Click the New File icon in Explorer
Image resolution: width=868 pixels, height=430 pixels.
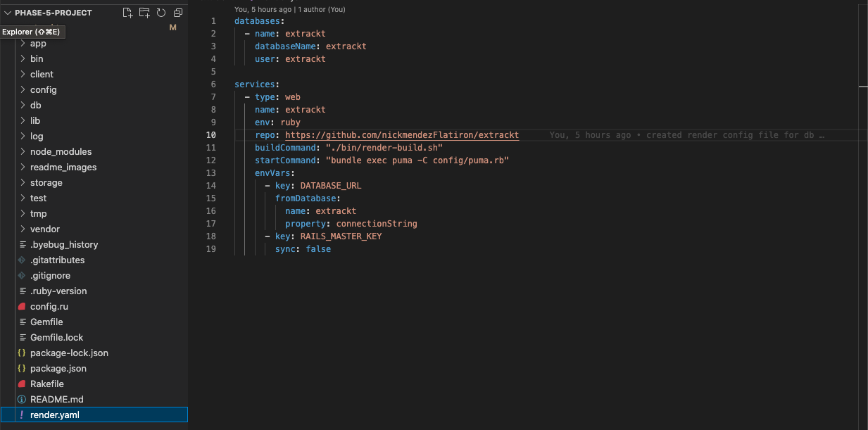[127, 12]
